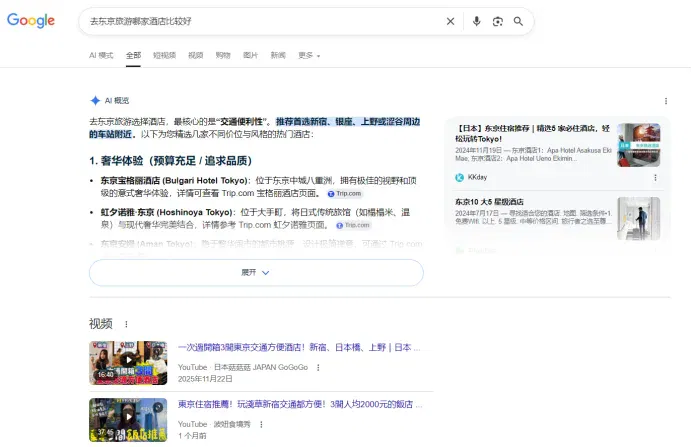Switch to the 新闻 tab
Screen dimensions: 692x447
pyautogui.click(x=278, y=55)
